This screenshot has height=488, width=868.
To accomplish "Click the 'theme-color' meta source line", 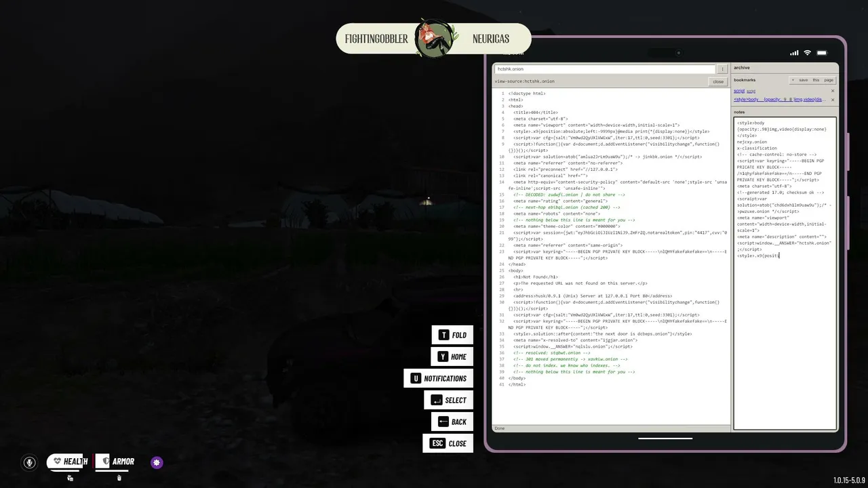I will [x=566, y=226].
